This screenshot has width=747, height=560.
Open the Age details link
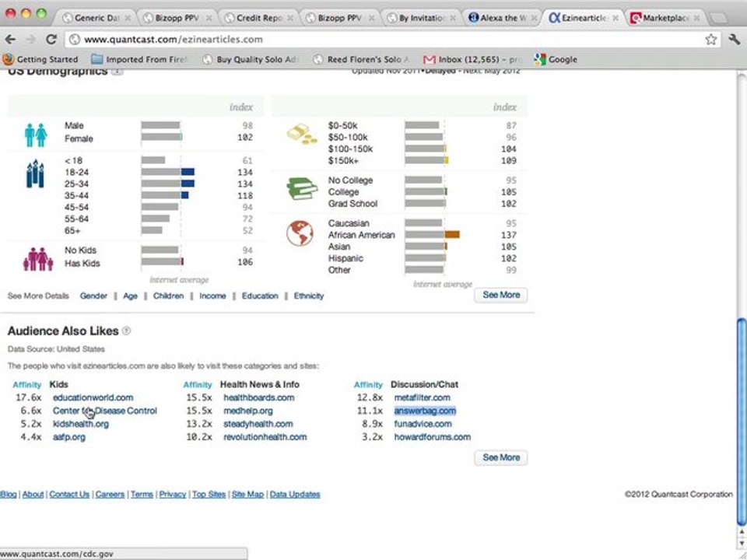click(130, 296)
